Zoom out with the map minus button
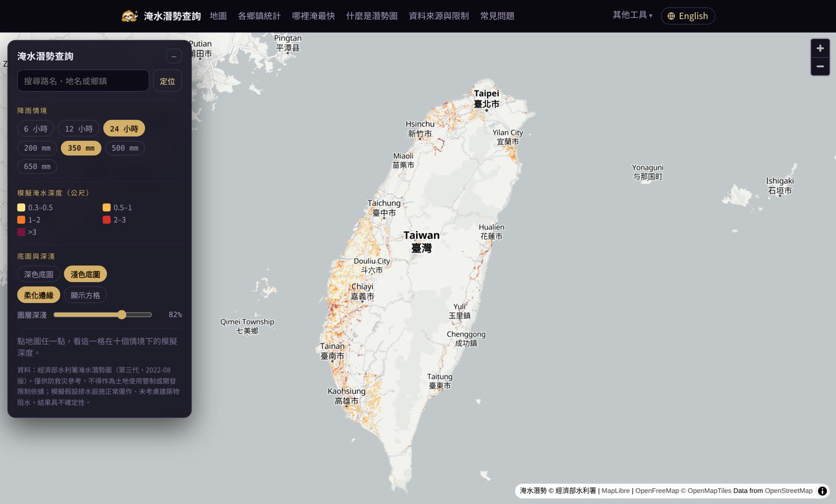The image size is (836, 504). [x=820, y=66]
